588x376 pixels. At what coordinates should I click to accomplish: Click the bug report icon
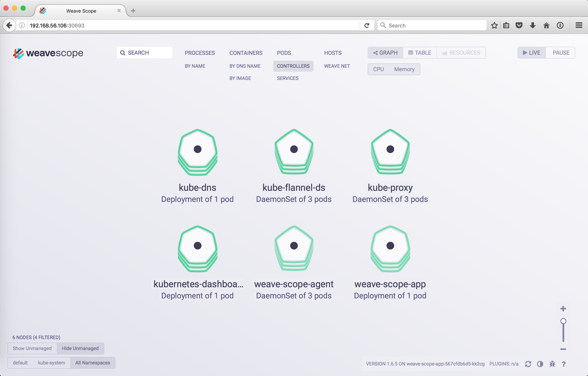[552, 364]
